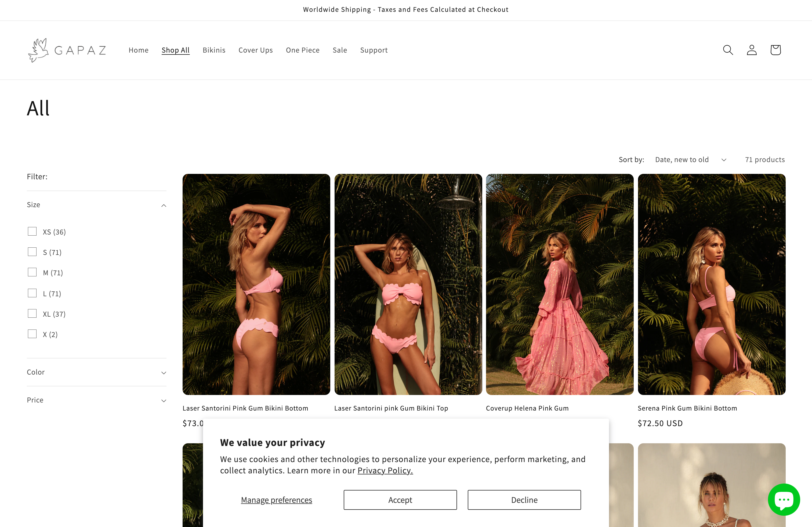This screenshot has height=527, width=812.
Task: Check the M size filter
Action: pos(32,272)
